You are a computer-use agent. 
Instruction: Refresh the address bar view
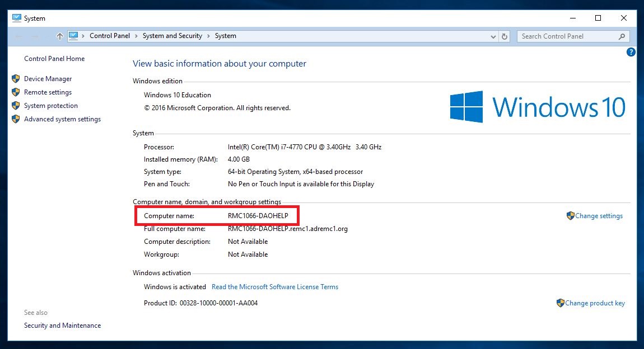point(505,36)
